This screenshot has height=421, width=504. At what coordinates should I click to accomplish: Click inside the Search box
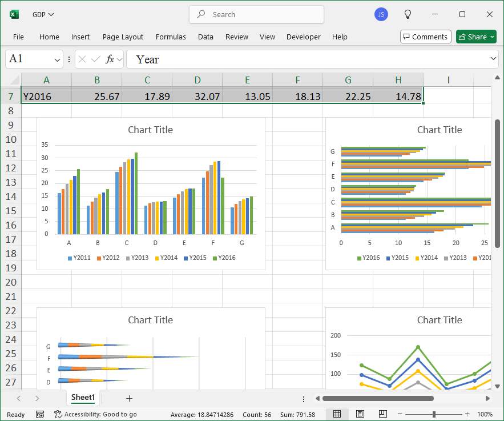(x=256, y=14)
